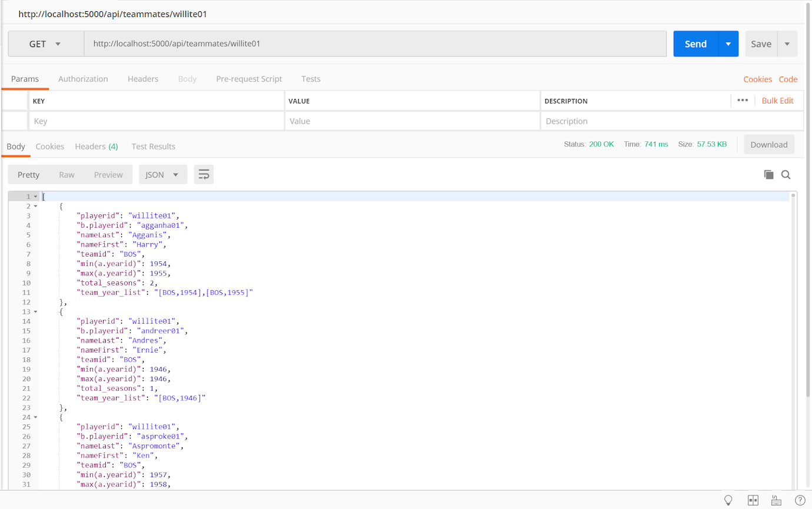Click the Download response button
The height and width of the screenshot is (509, 812).
769,145
